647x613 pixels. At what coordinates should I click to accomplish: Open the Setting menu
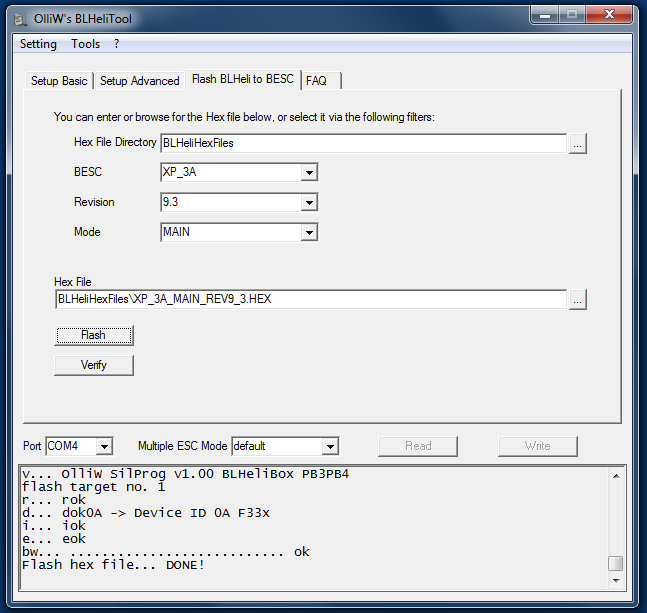[38, 44]
